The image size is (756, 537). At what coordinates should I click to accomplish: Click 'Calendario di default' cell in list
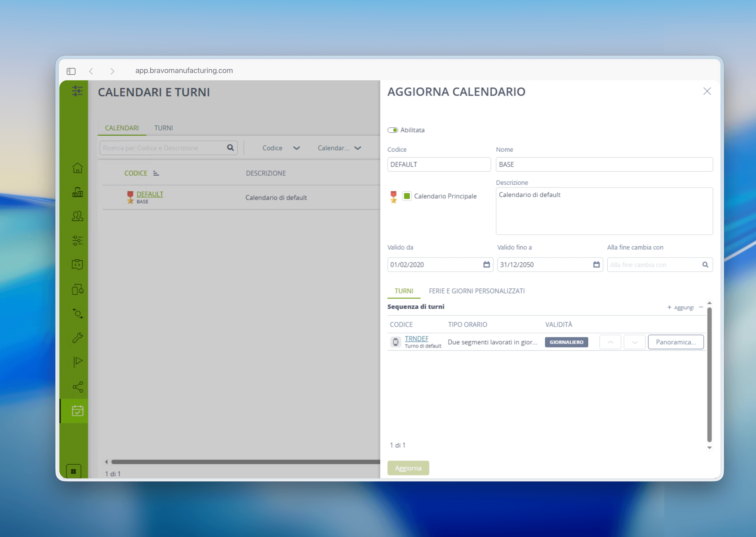276,197
